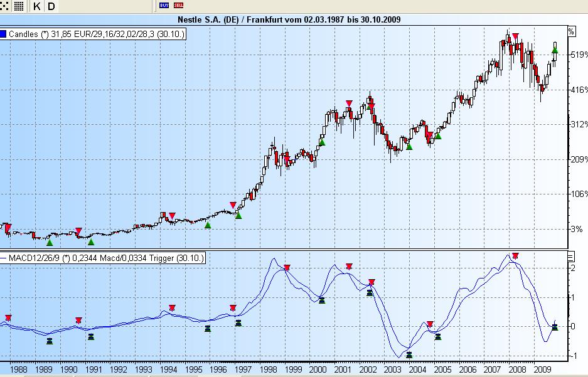The image size is (588, 377).
Task: Select the Candles legend label text
Action: coord(97,34)
